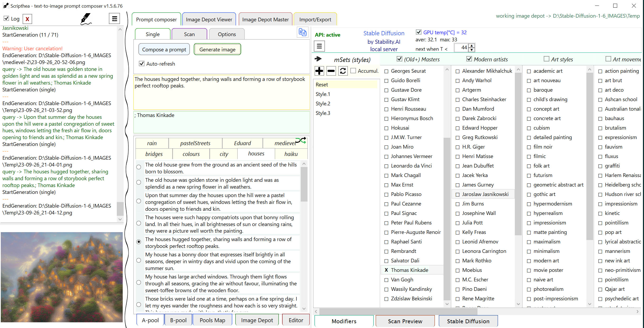This screenshot has width=644, height=328.
Task: Check H.R. Giger in Modern artists
Action: pos(457,147)
